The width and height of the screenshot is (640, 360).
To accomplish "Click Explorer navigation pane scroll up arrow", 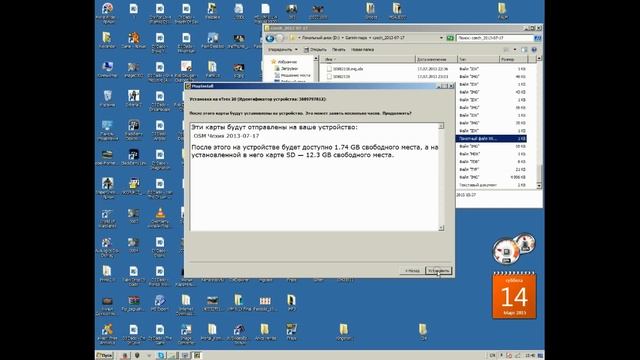I will 316,59.
